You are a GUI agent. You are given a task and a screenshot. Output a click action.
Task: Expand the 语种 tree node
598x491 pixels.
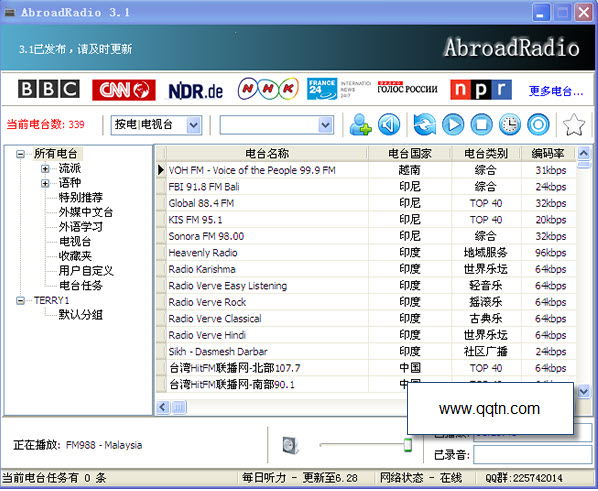(x=45, y=183)
